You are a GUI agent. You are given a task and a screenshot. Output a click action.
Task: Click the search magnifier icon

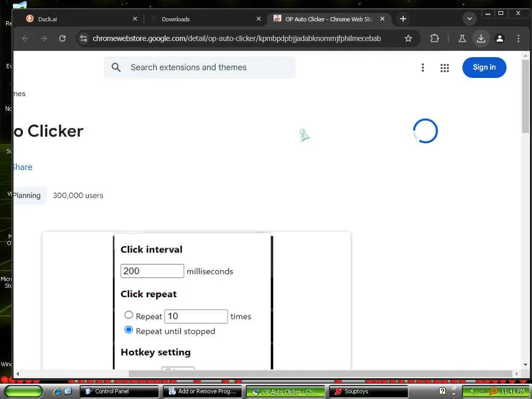tap(116, 67)
